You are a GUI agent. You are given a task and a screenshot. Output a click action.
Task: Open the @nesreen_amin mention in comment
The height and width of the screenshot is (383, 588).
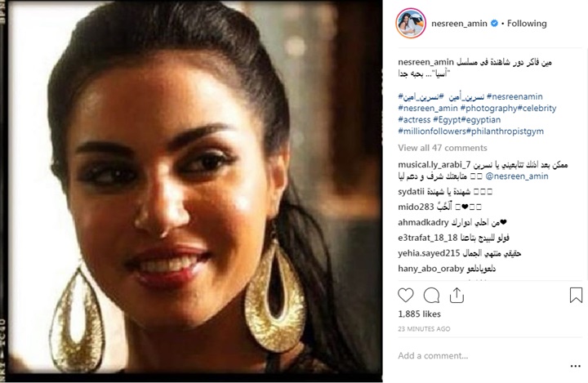point(517,176)
